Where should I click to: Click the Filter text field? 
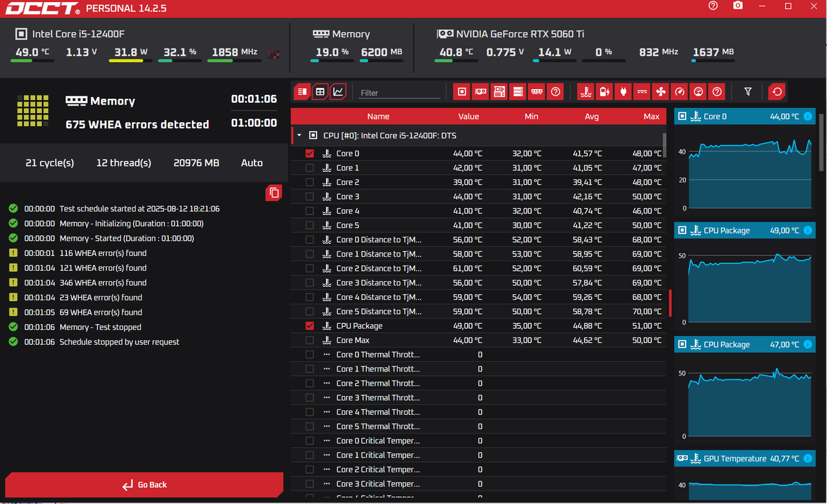tap(399, 92)
